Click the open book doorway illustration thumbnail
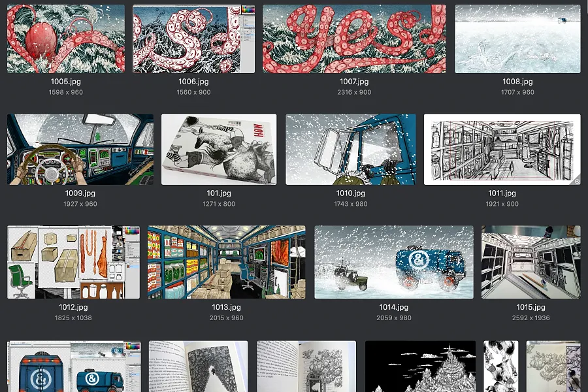Screen dimensions: 588x392 pos(306,366)
